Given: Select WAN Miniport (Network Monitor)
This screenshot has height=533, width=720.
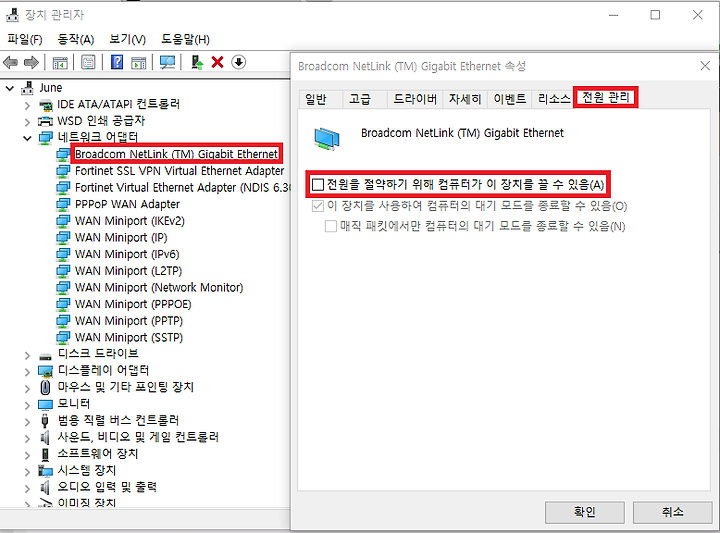Looking at the screenshot, I should point(159,288).
